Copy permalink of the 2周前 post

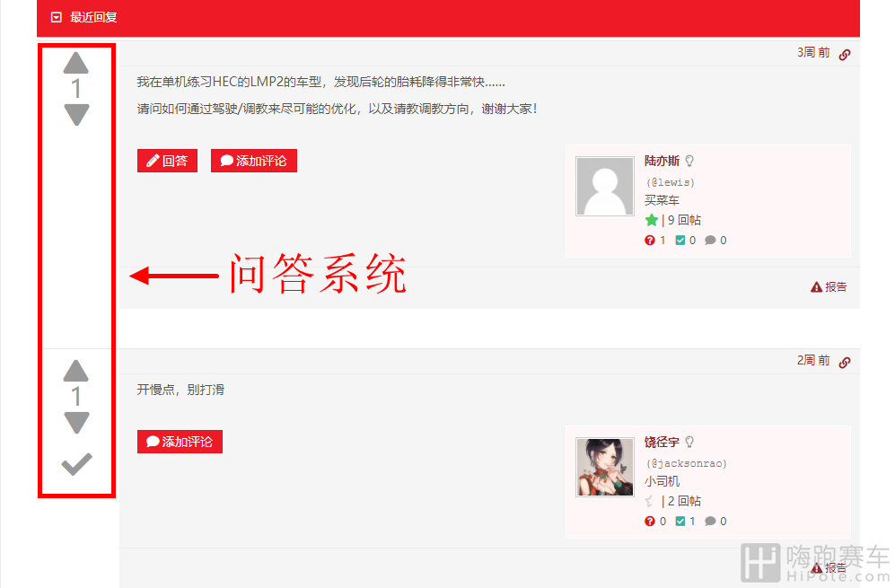tap(845, 362)
